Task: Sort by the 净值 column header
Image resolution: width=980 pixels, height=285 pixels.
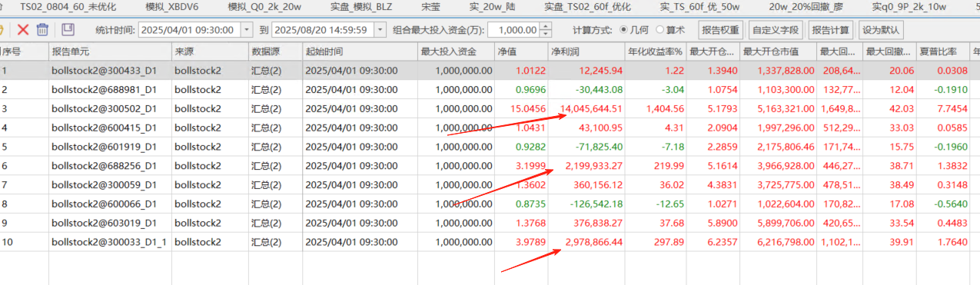Action: tap(521, 52)
